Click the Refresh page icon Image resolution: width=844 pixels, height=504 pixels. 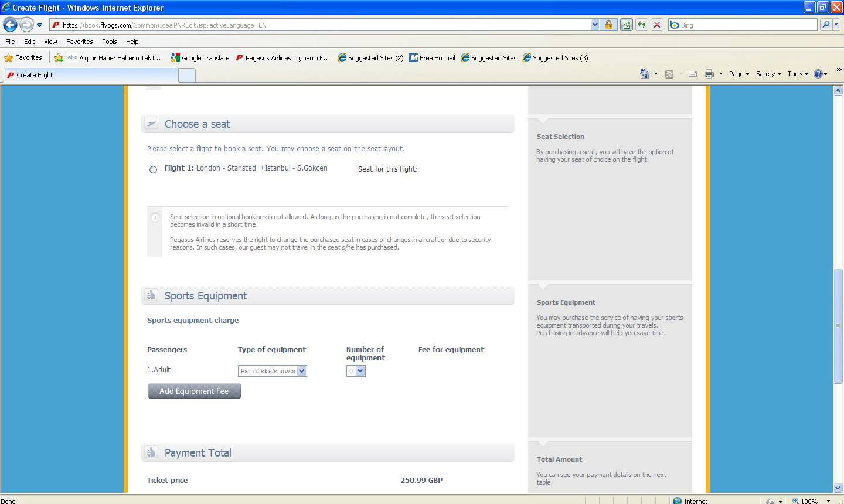pos(642,25)
